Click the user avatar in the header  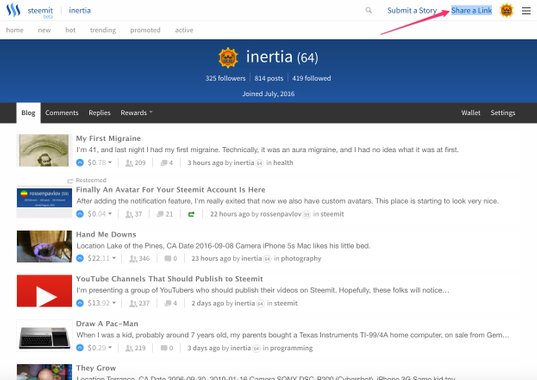pyautogui.click(x=507, y=11)
